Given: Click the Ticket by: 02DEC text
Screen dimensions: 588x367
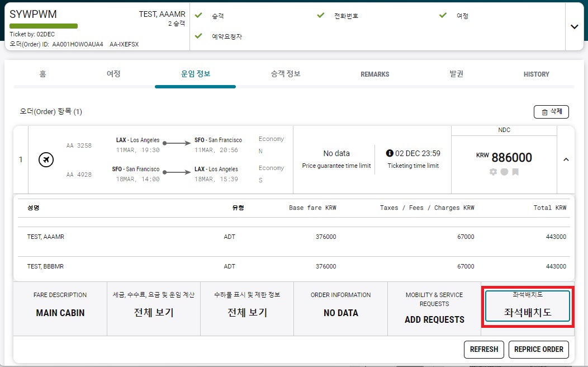Looking at the screenshot, I should [32, 34].
